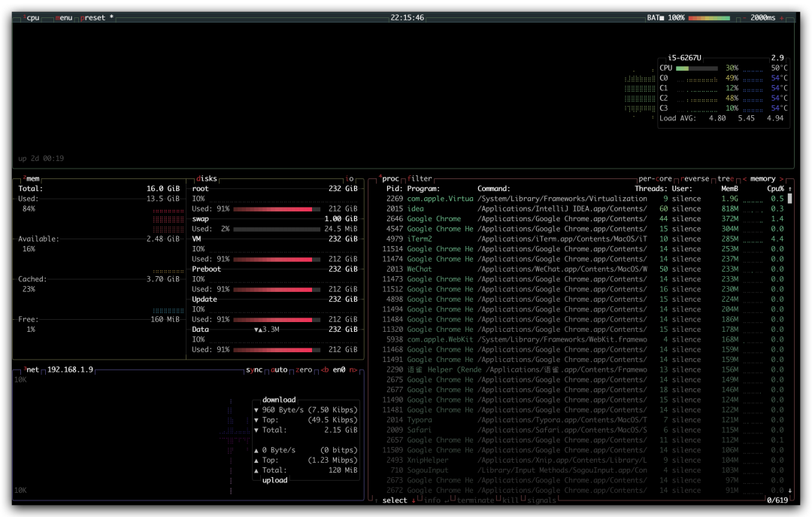Increase update interval with the plus button
This screenshot has width=812, height=517.
pyautogui.click(x=781, y=17)
